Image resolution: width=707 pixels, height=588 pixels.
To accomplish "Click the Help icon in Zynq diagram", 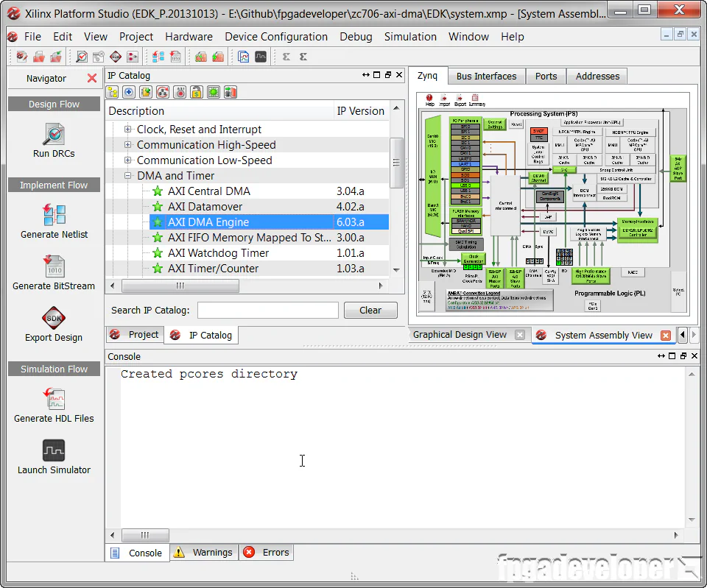I will click(429, 99).
